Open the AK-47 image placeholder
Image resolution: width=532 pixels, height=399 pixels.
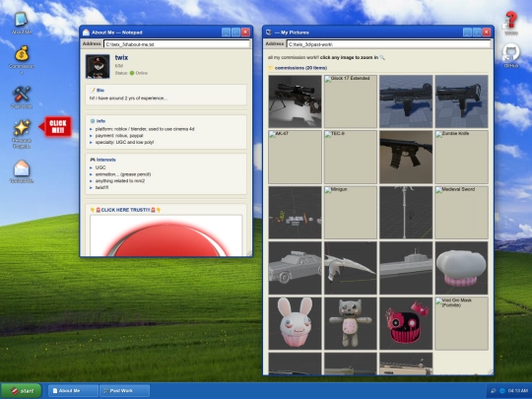click(295, 157)
